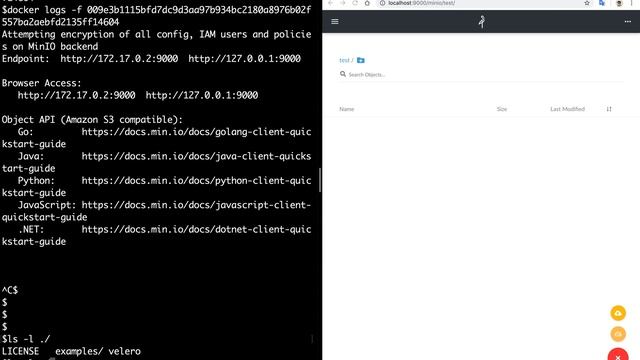Click the 'ls -l ./' command line in terminal
Image resolution: width=640 pixels, height=360 pixels.
[26, 339]
